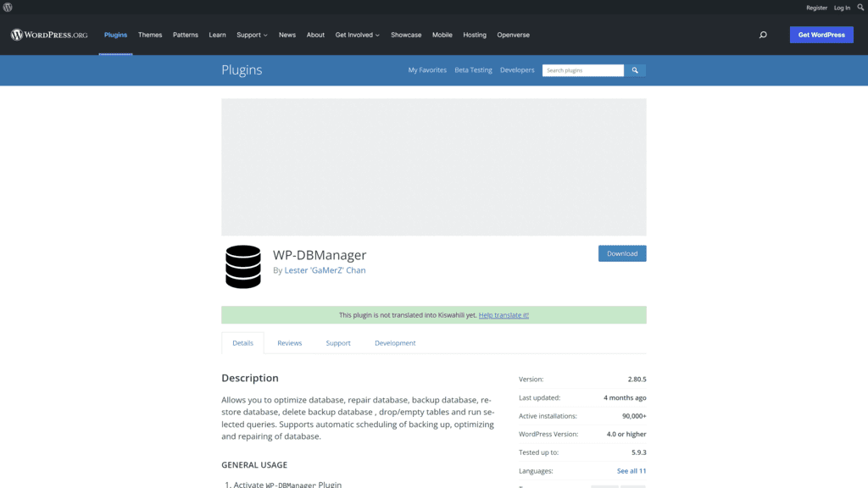Viewport: 868px width, 488px height.
Task: Click the WordPress logo in admin bar
Action: [8, 7]
